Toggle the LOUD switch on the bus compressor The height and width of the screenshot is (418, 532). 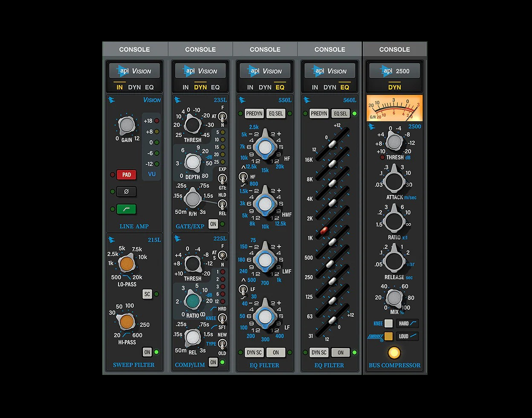407,336
